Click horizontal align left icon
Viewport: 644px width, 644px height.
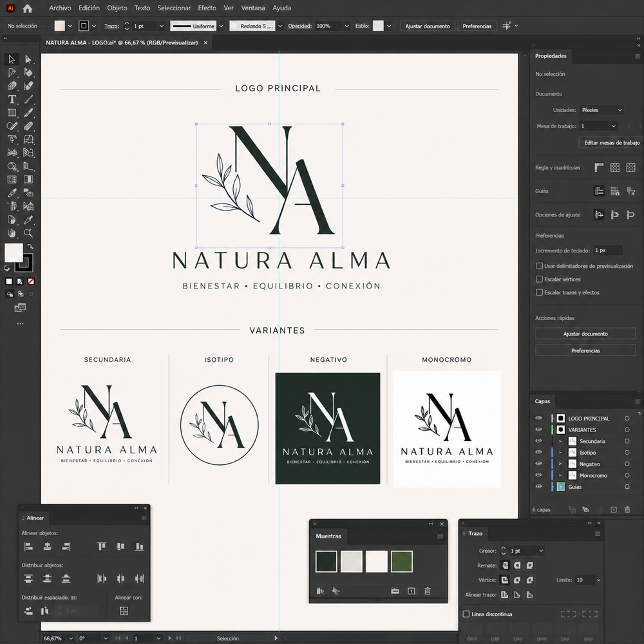click(28, 546)
